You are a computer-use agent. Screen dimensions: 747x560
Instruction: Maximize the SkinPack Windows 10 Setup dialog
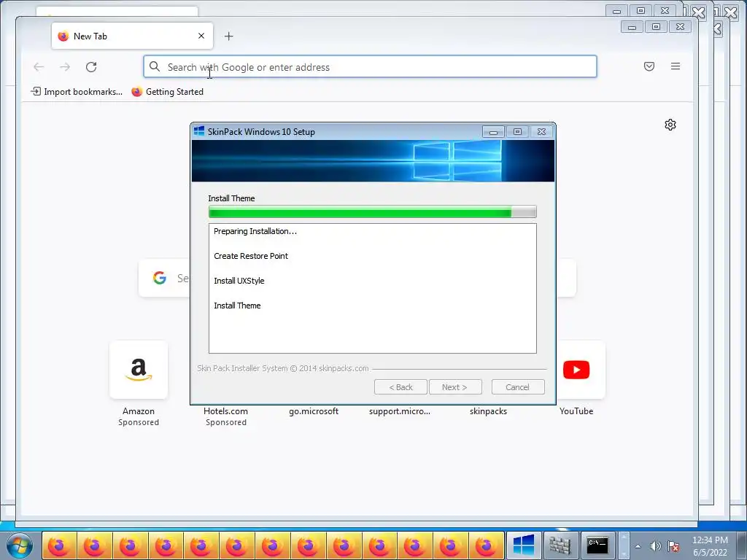pos(517,132)
